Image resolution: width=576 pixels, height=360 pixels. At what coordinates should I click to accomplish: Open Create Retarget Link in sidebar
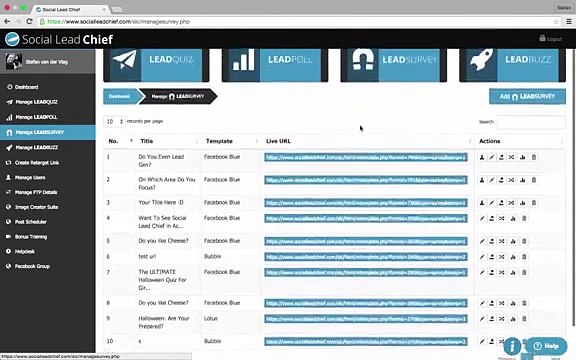coord(37,163)
